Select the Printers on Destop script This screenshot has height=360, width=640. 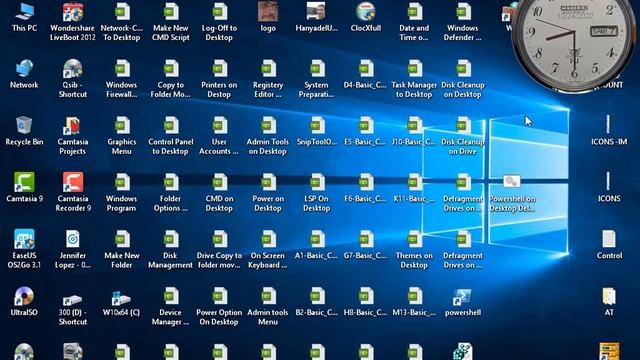point(219,69)
